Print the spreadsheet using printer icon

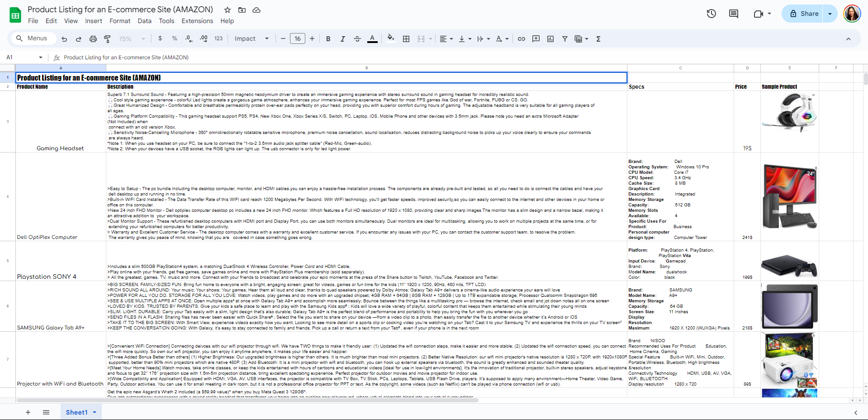(x=93, y=39)
